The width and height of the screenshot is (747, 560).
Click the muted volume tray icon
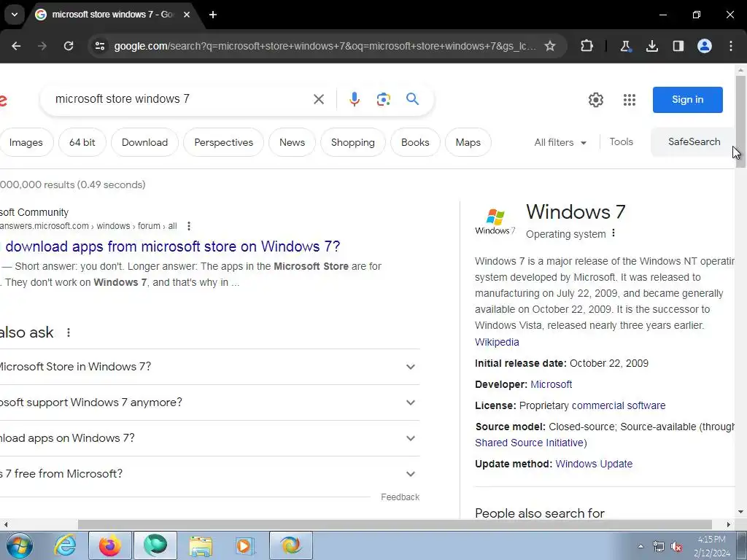pyautogui.click(x=676, y=547)
